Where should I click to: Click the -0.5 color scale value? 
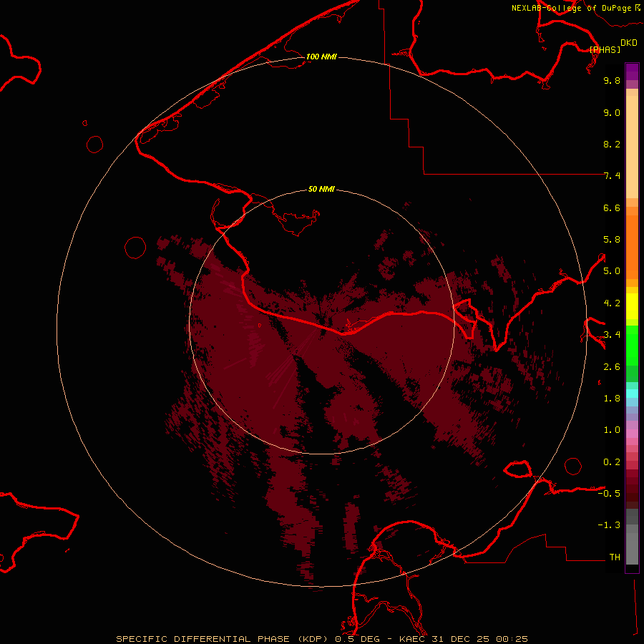pyautogui.click(x=609, y=494)
